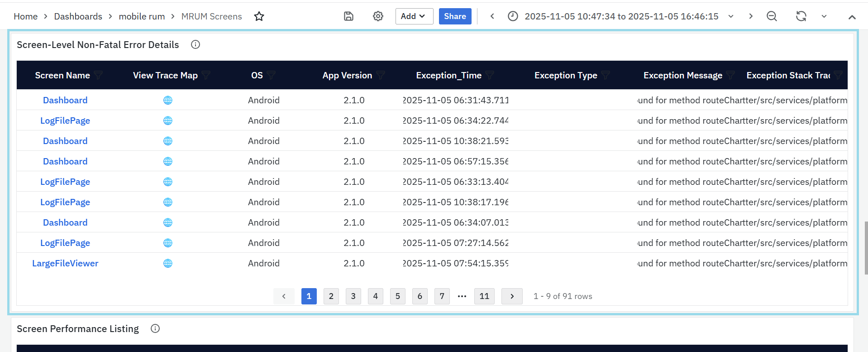Click the Share button
Viewport: 868px width, 352px height.
(x=455, y=16)
